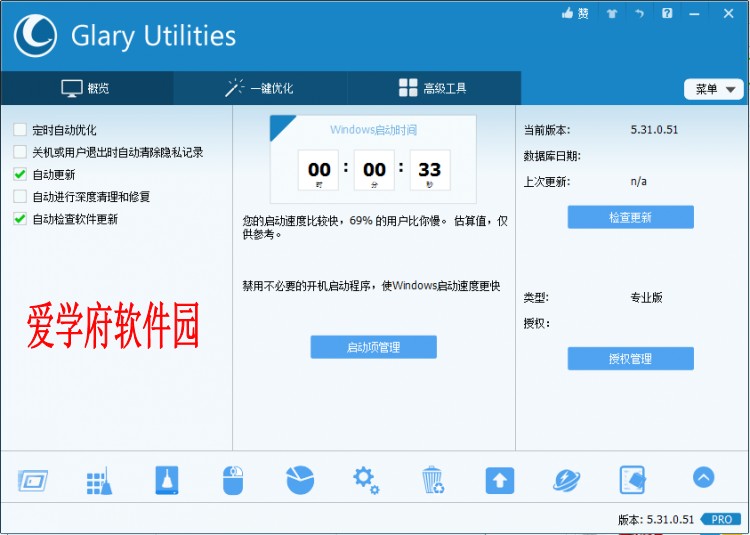This screenshot has height=535, width=750.
Task: Uncheck 自动检查软件更新 checkbox
Action: pyautogui.click(x=20, y=218)
